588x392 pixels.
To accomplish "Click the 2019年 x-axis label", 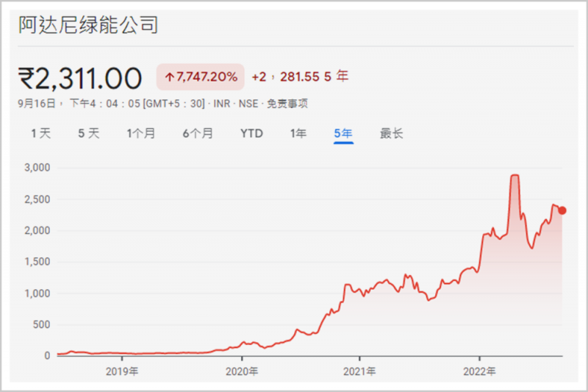I will (122, 371).
